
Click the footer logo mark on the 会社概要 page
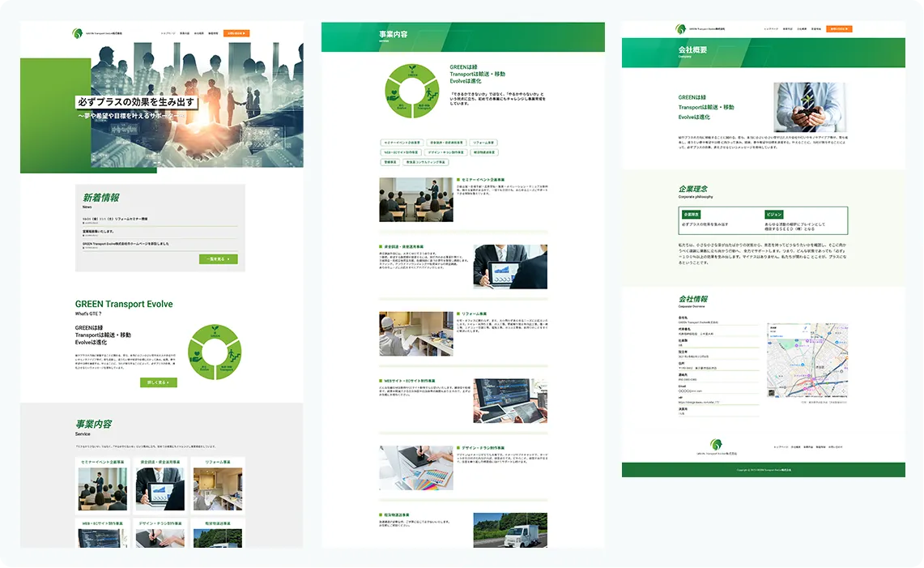coord(717,446)
